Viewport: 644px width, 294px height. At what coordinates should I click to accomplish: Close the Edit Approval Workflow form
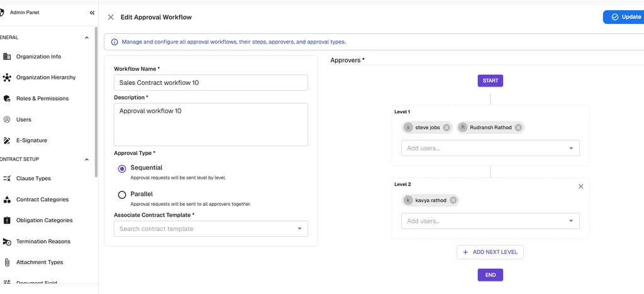[111, 17]
